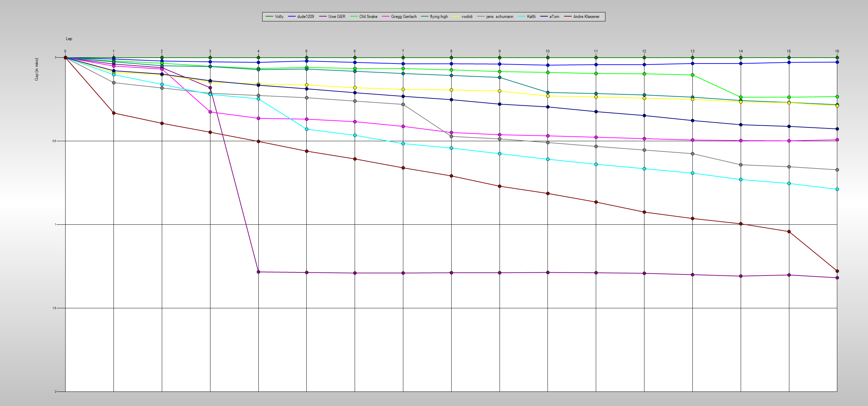
Task: Click the dark red Andre Klasener legend swatch
Action: point(568,17)
